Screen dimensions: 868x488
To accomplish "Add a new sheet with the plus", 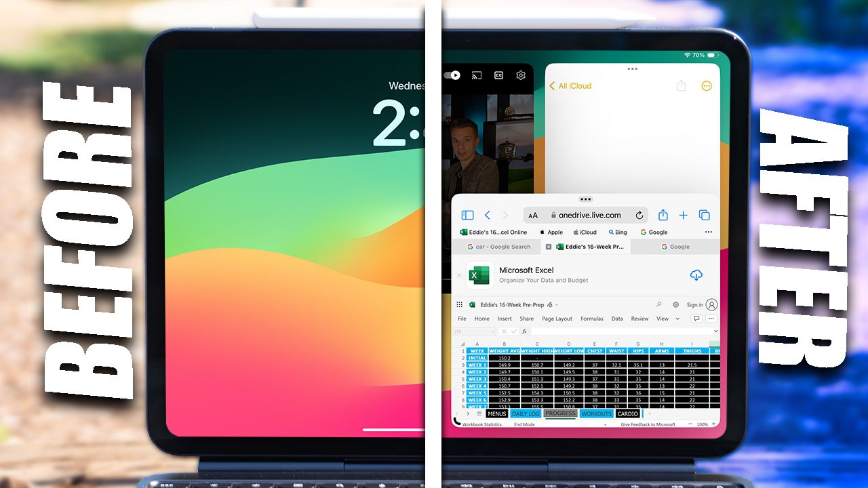I will click(650, 413).
